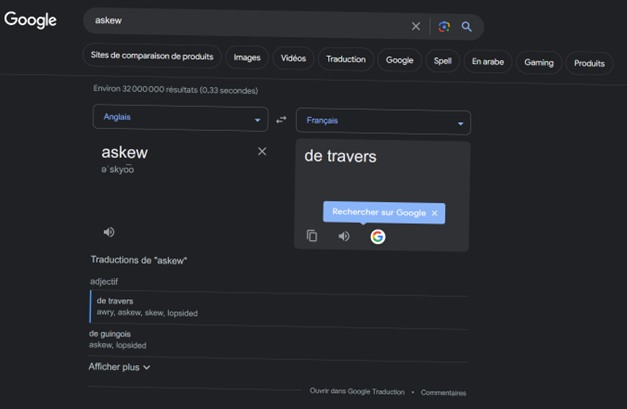The height and width of the screenshot is (409, 627).
Task: Click the Commentaires link
Action: pos(443,393)
